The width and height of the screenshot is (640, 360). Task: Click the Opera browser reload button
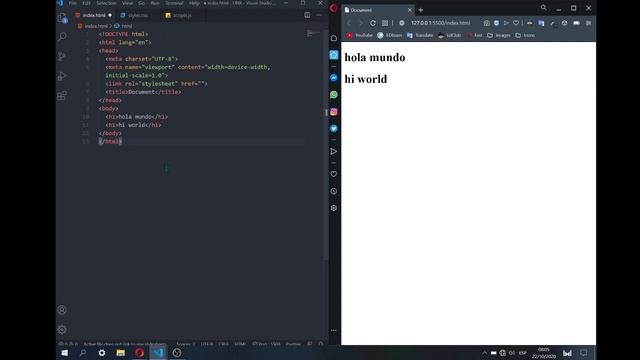point(373,23)
